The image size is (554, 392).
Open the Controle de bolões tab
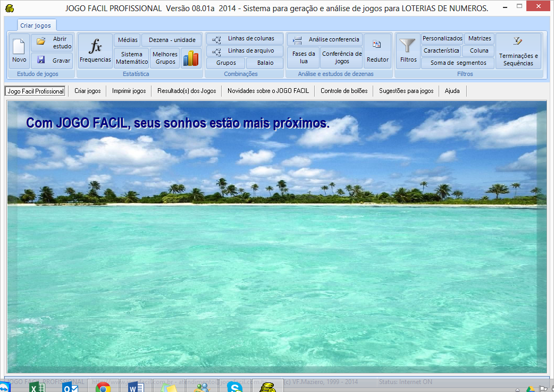(x=344, y=91)
